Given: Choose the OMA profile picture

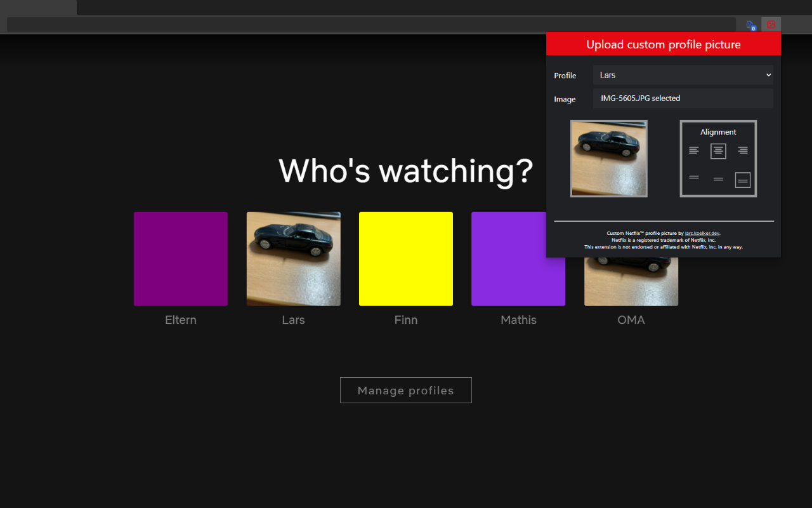Looking at the screenshot, I should tap(631, 281).
